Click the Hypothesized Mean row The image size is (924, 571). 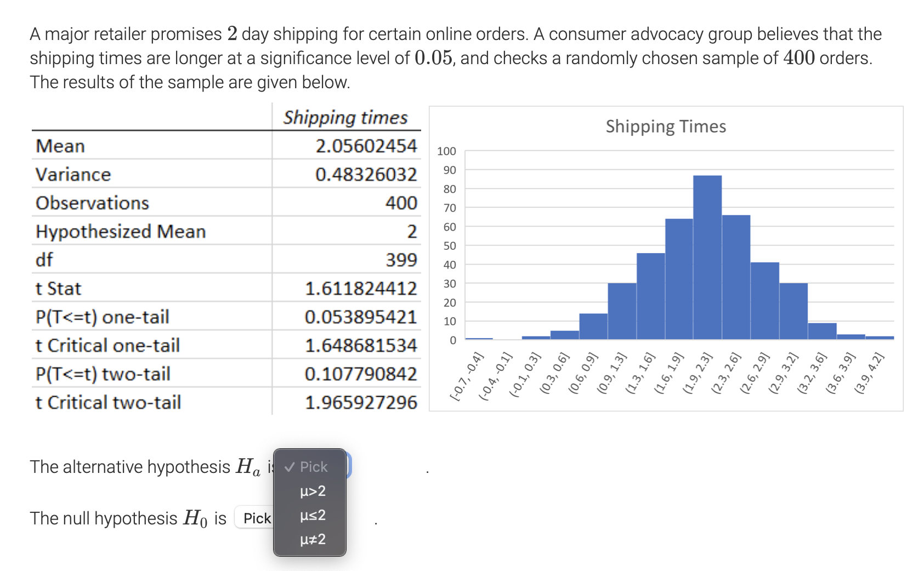(x=219, y=231)
